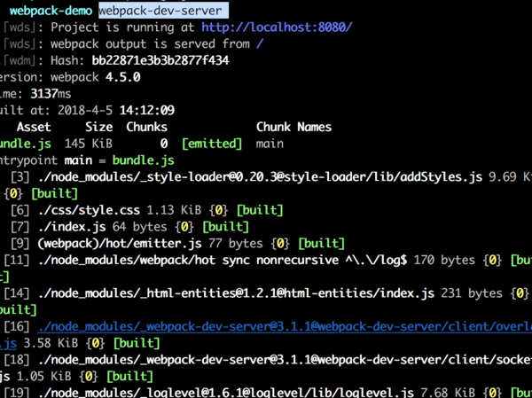Click the loglevel.js module path

225,393
